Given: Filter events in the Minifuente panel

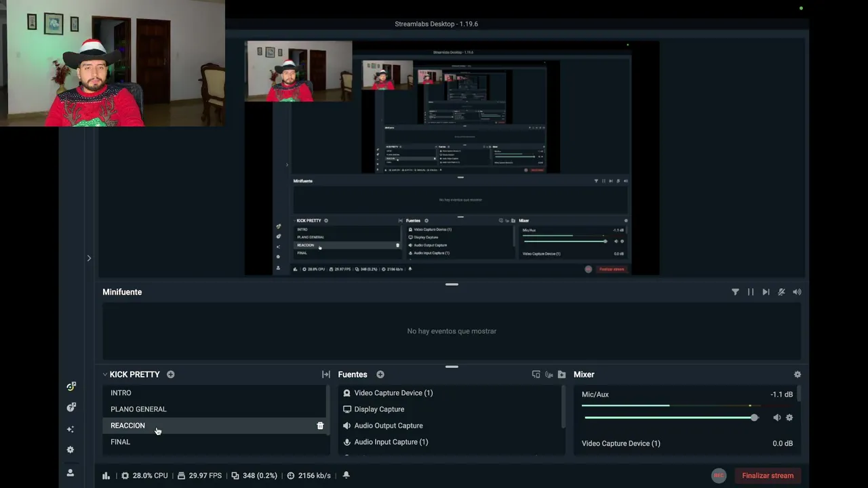Looking at the screenshot, I should click(x=735, y=292).
